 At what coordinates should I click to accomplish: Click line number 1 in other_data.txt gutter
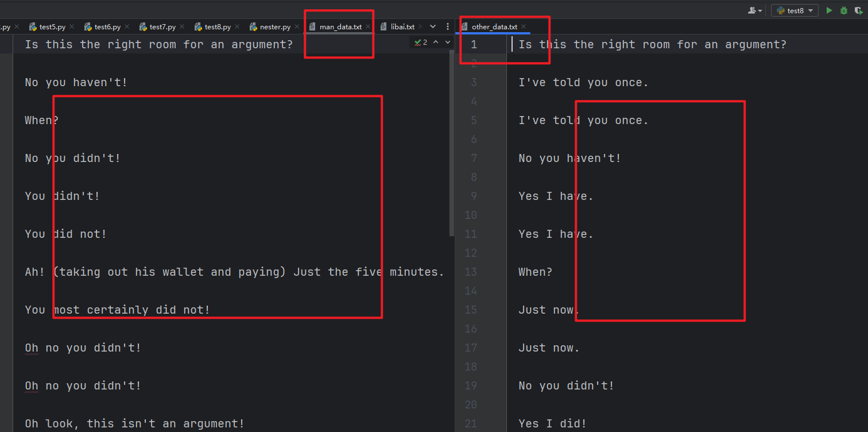474,44
